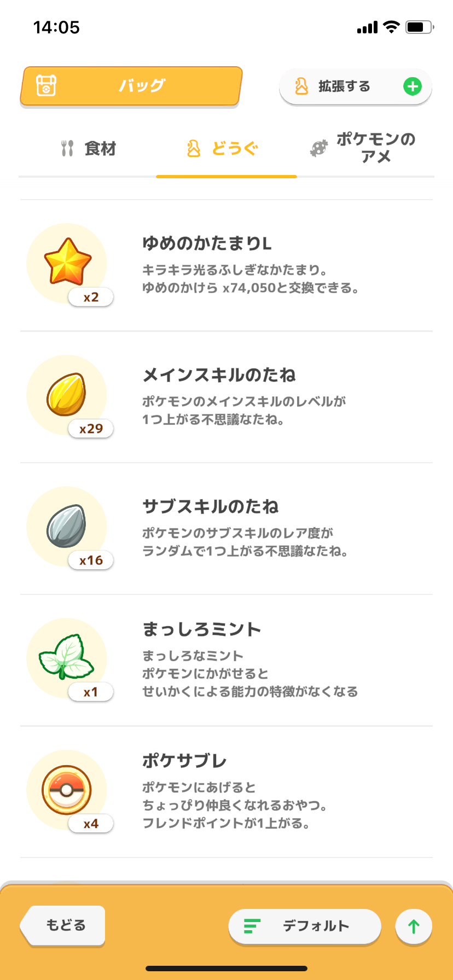Viewport: 453px width, 980px height.
Task: Tap the x29 quantity badge
Action: coord(91,429)
